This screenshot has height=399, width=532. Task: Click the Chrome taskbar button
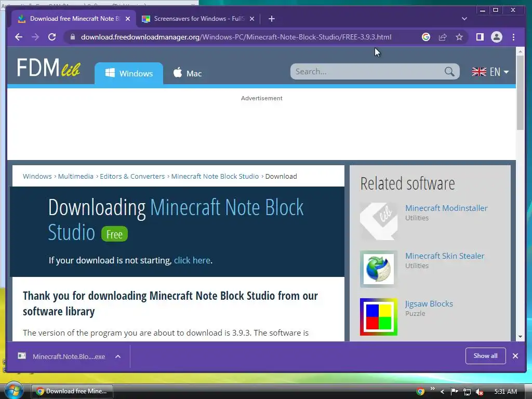click(x=72, y=391)
